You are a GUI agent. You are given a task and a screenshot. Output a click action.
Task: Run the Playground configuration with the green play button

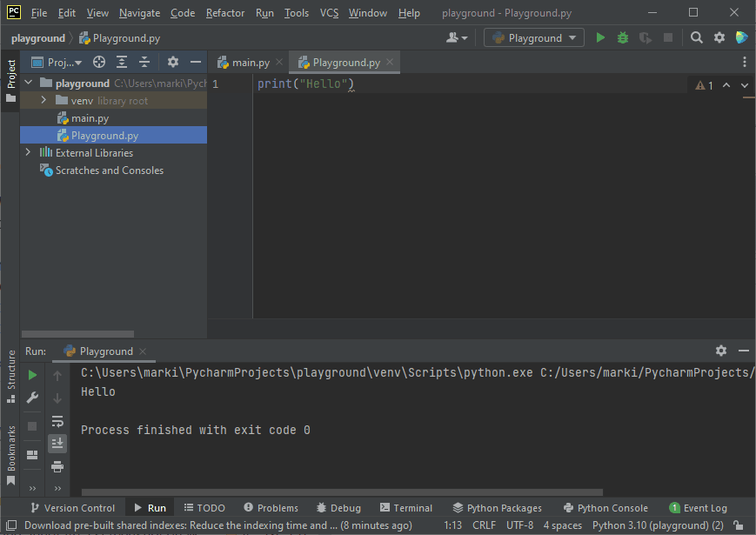coord(600,37)
